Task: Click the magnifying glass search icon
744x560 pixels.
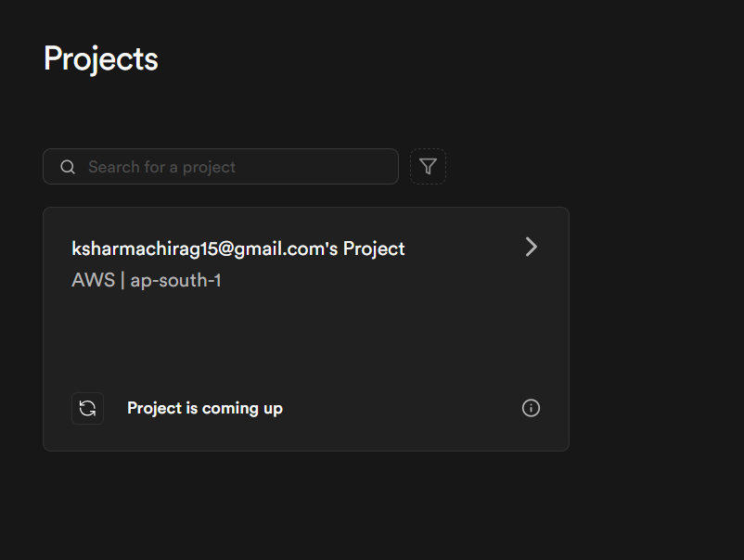Action: click(68, 167)
